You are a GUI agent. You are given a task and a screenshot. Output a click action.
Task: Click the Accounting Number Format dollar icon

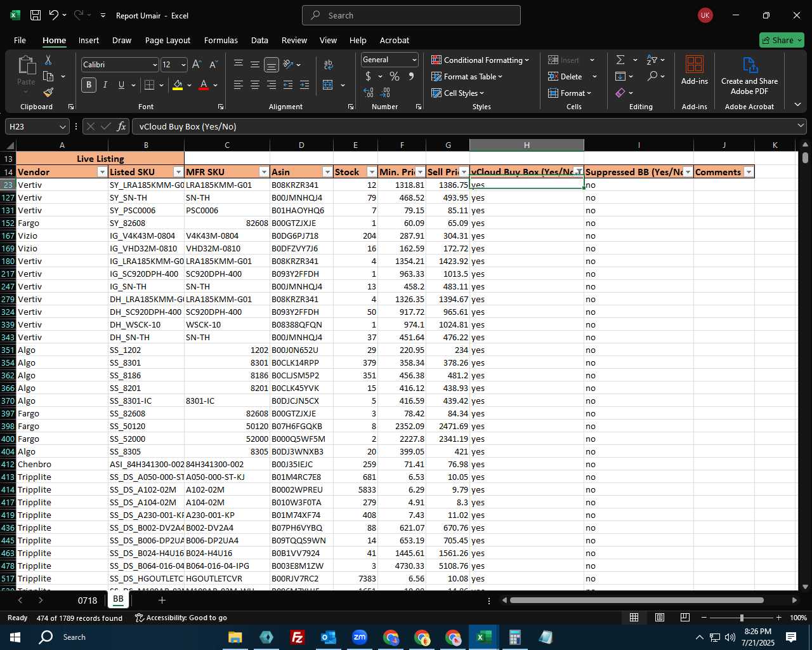coord(368,76)
